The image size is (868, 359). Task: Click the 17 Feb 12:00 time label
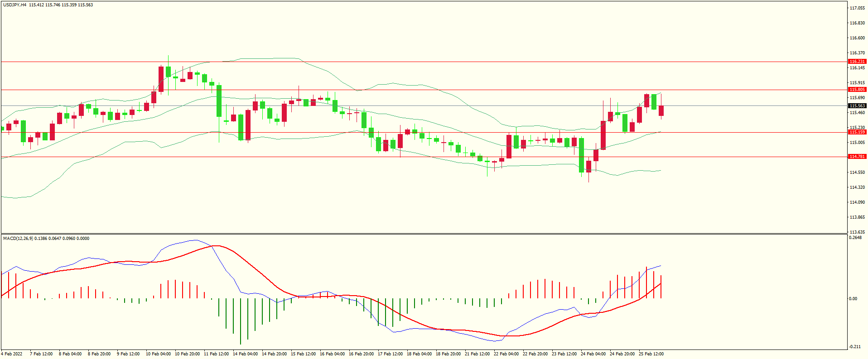[390, 354]
